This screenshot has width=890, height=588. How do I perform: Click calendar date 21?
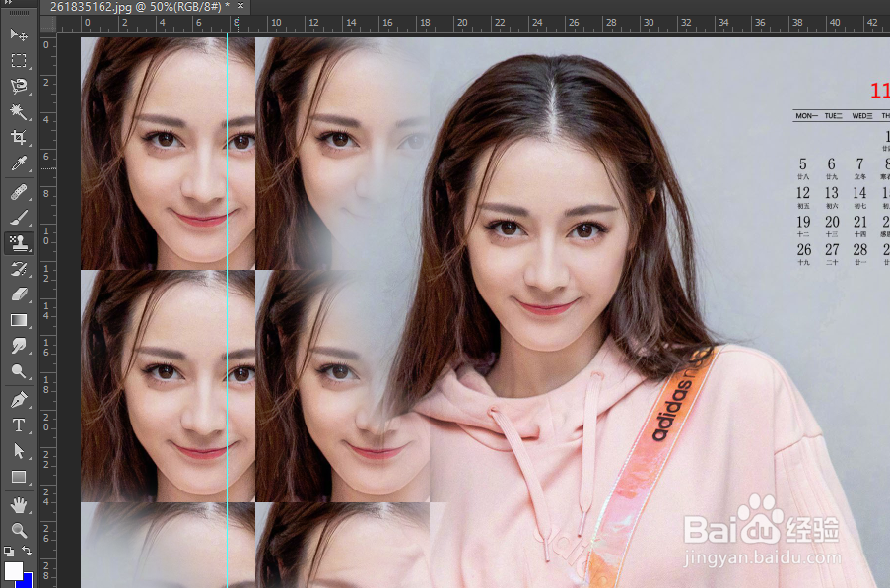click(860, 222)
